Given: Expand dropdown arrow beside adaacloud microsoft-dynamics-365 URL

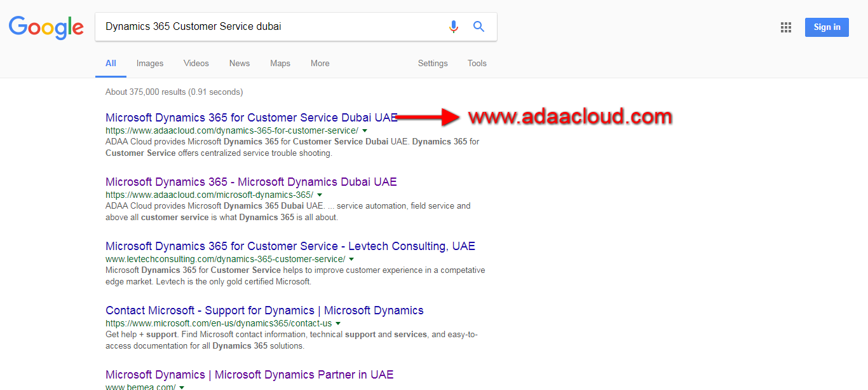Looking at the screenshot, I should click(320, 195).
